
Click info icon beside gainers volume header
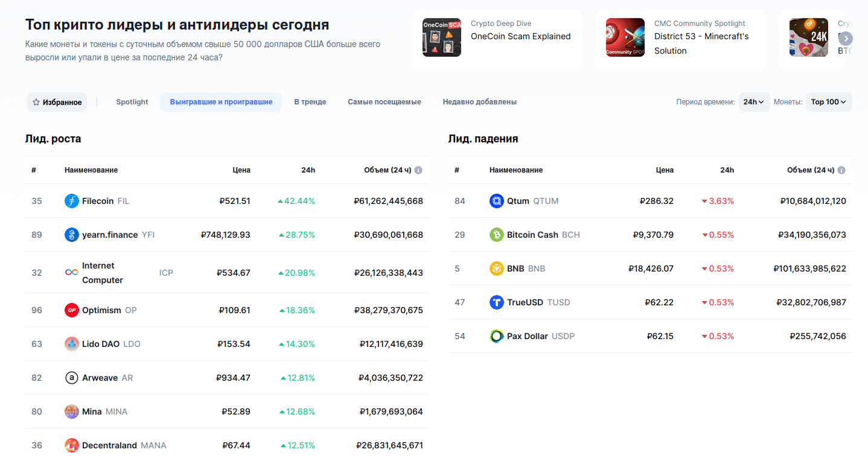click(x=418, y=170)
